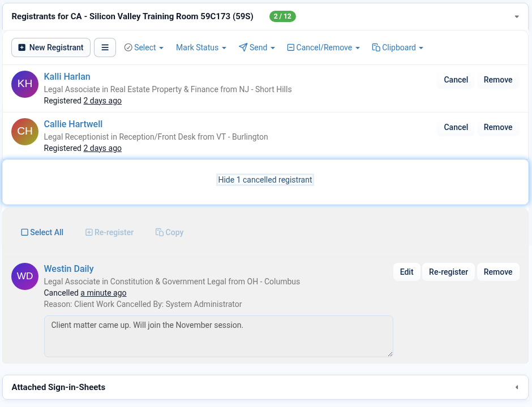
Task: Edit Westin Daily's cancellation
Action: (406, 272)
